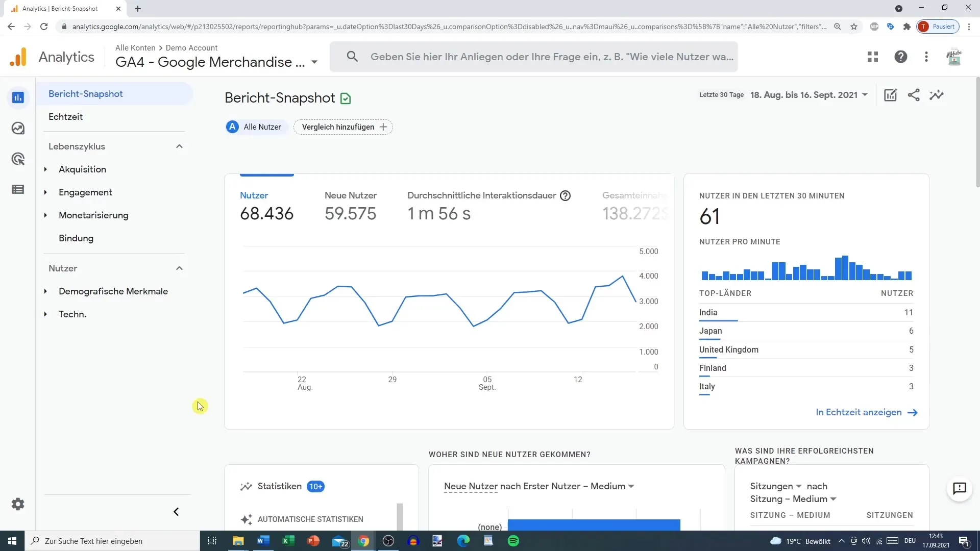Open the Windows Start menu
980x551 pixels.
tap(12, 541)
